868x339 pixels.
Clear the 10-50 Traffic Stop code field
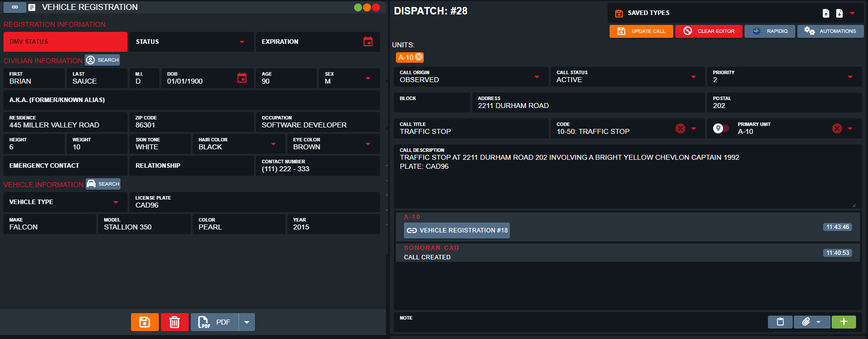point(680,128)
